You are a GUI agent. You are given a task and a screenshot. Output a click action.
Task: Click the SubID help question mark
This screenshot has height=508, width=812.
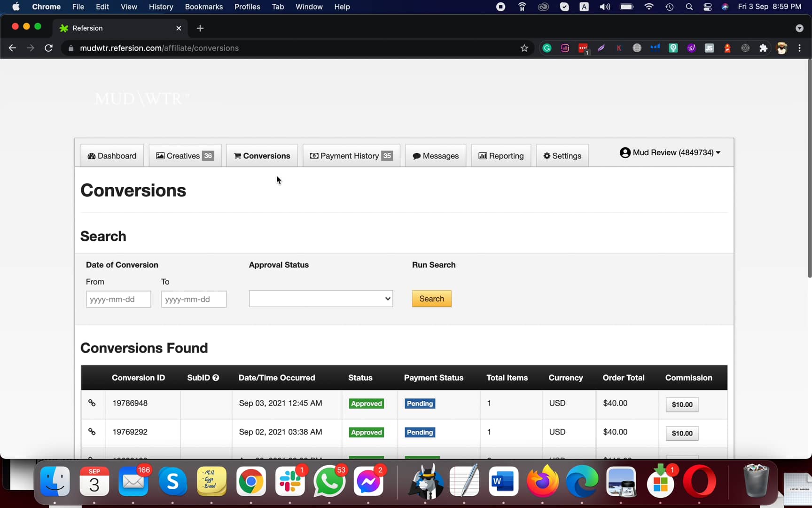[216, 377]
